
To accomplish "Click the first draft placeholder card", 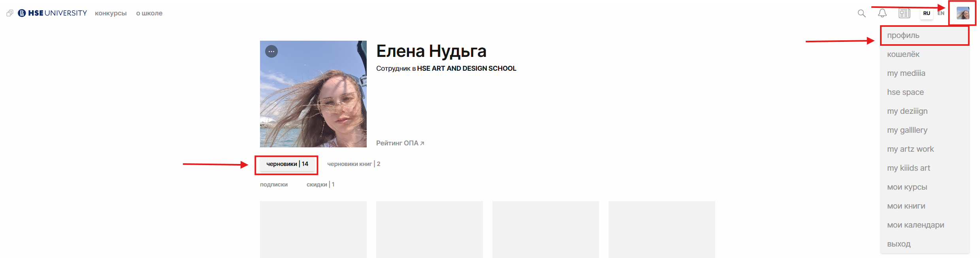I will [313, 230].
